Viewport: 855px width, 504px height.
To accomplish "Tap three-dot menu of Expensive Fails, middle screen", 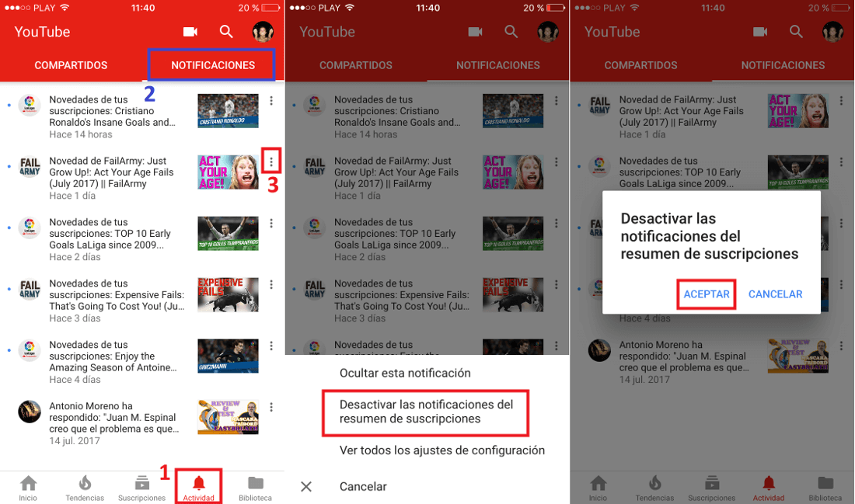I will coord(557,284).
